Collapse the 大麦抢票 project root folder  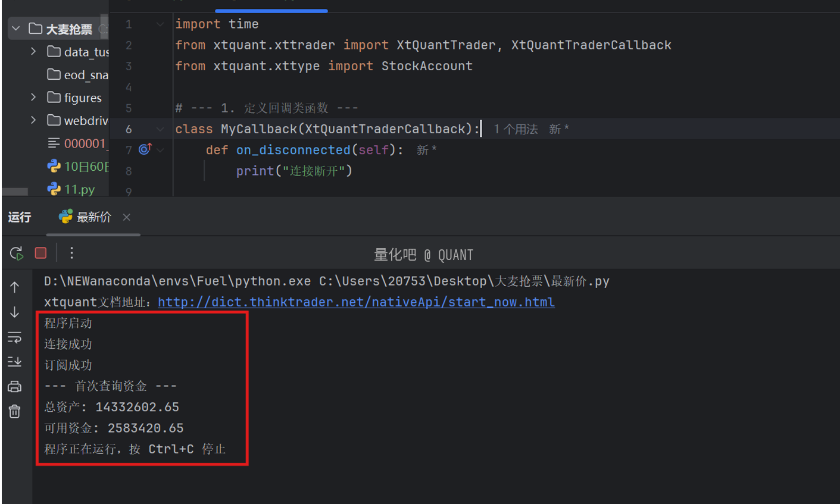click(16, 29)
